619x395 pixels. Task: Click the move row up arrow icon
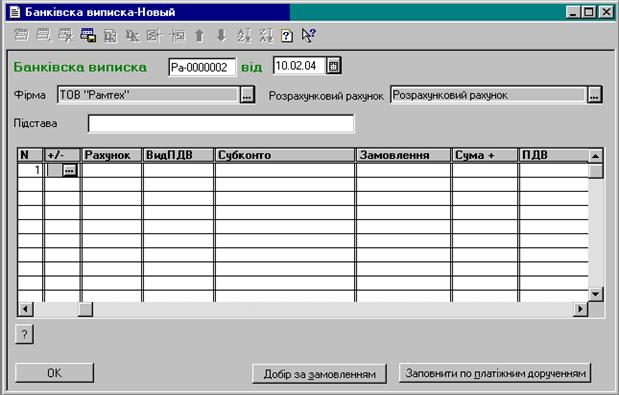click(199, 36)
